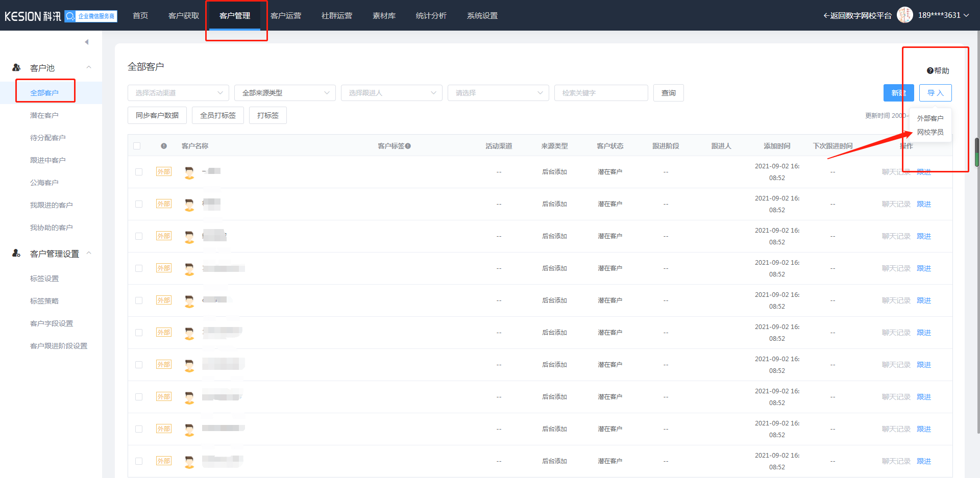Click the info icon beside 客户标签 header
This screenshot has height=478, width=980.
(408, 146)
